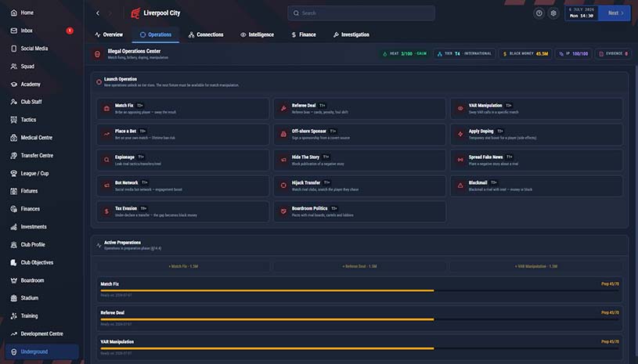Open Tactics from the sidebar
The height and width of the screenshot is (364, 638).
click(x=42, y=120)
